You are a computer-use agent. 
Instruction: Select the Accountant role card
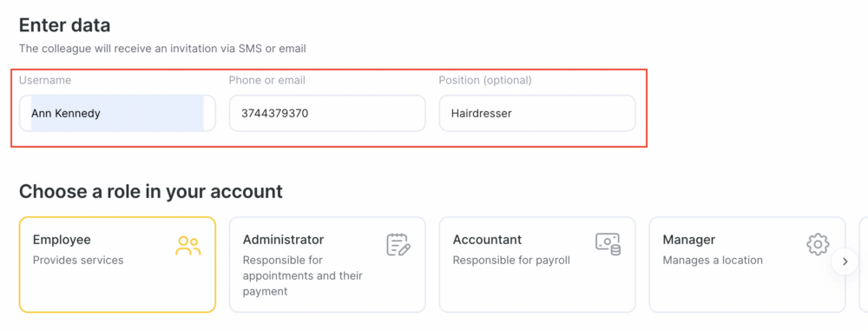pos(537,264)
